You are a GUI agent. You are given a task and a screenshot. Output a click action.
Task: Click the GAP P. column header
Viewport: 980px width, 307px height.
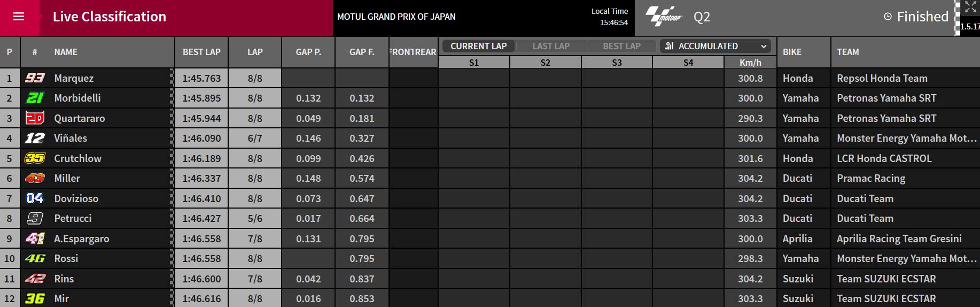coord(308,52)
